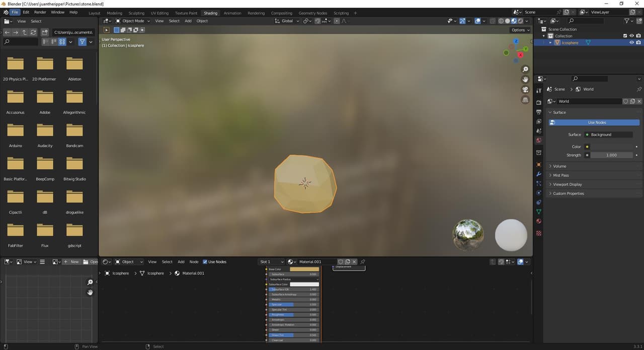This screenshot has height=350, width=644.
Task: Adjust the World Strength value slider
Action: (x=612, y=155)
